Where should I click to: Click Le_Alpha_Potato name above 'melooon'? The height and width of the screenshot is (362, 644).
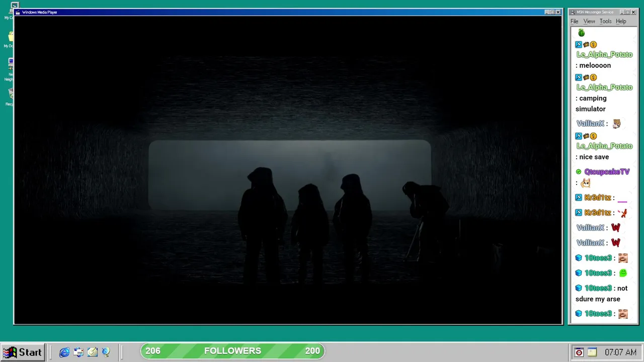[x=604, y=54]
